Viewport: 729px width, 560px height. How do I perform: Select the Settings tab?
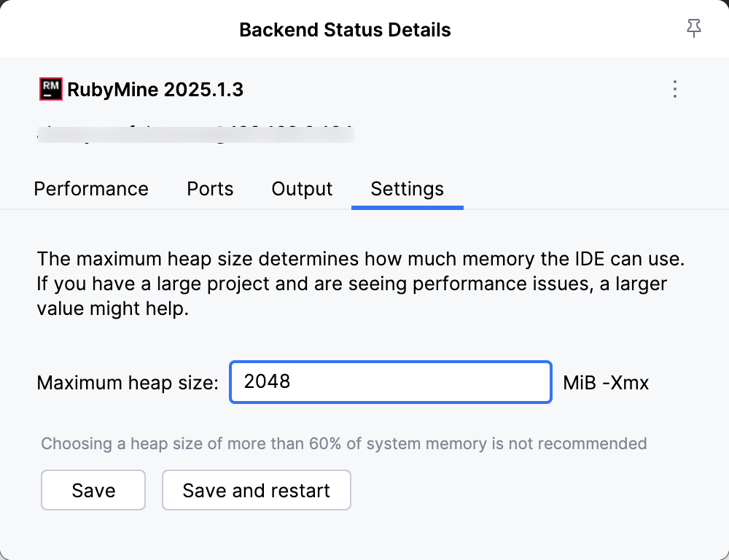pyautogui.click(x=407, y=189)
